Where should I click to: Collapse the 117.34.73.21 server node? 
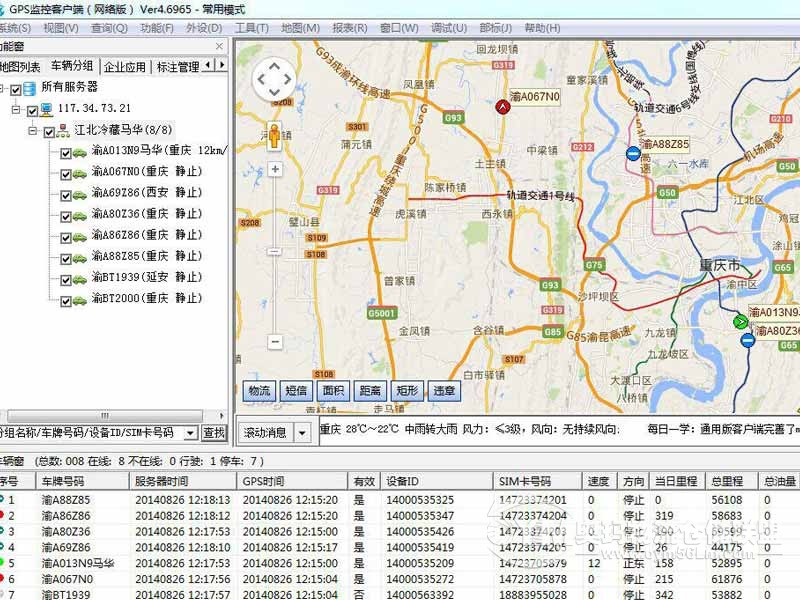[x=16, y=110]
